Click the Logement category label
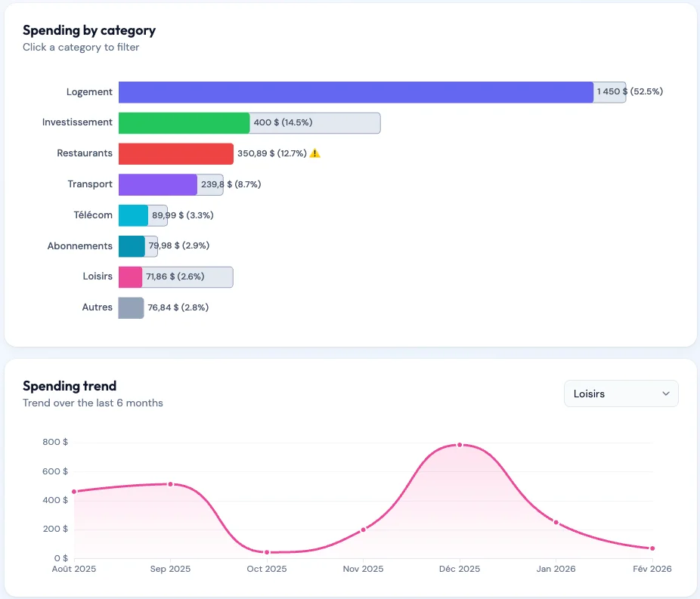 coord(89,91)
